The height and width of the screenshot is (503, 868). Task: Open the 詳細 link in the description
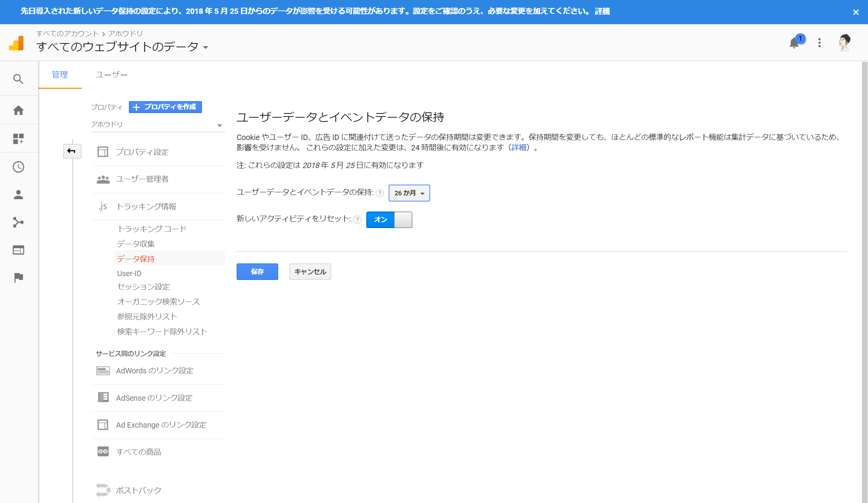click(519, 147)
